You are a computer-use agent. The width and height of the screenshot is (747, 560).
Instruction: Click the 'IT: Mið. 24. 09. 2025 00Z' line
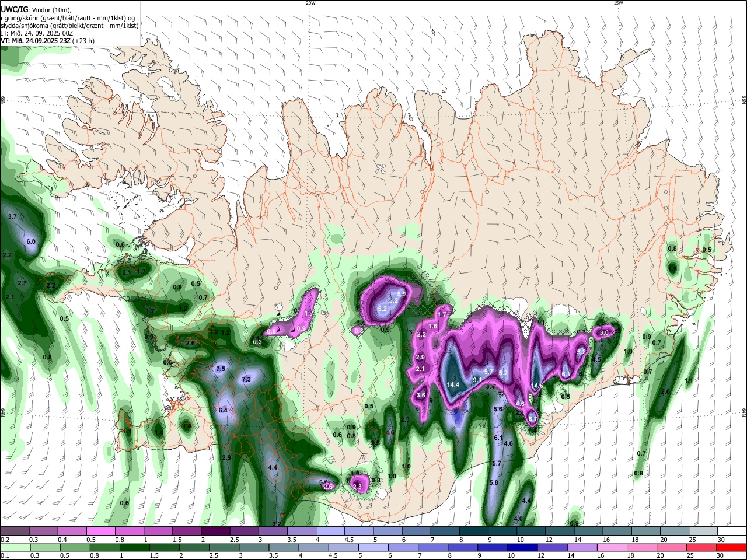point(36,33)
